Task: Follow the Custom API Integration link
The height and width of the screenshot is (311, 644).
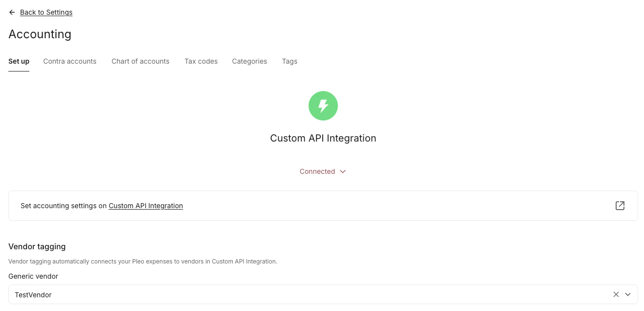Action: pos(146,206)
